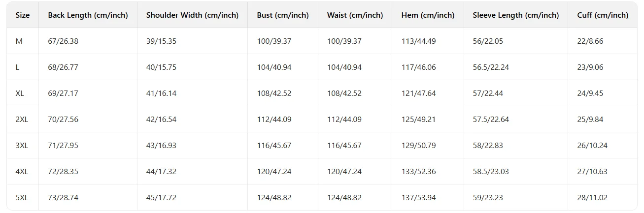Select the 3XL size row label

[22, 146]
